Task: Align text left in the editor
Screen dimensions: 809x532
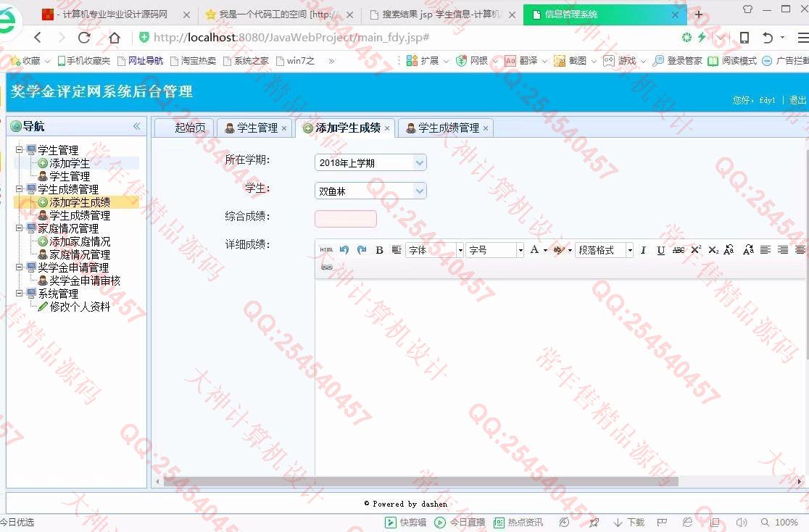Action: tap(766, 250)
